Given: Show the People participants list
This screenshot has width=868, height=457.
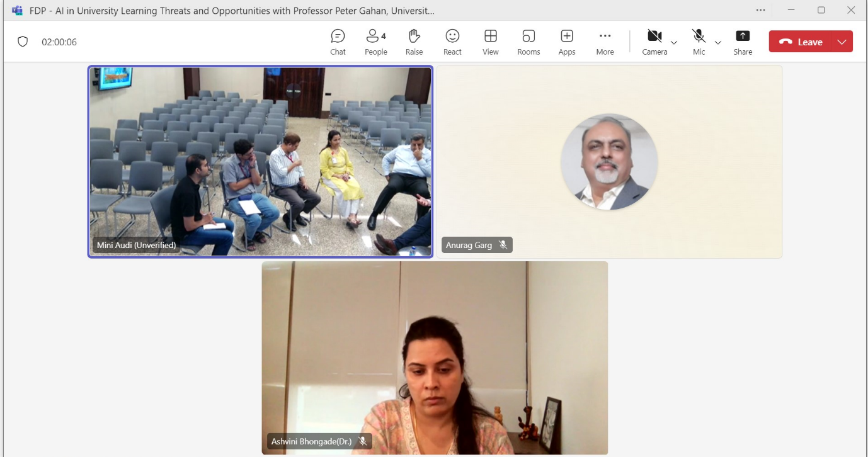Looking at the screenshot, I should 376,42.
